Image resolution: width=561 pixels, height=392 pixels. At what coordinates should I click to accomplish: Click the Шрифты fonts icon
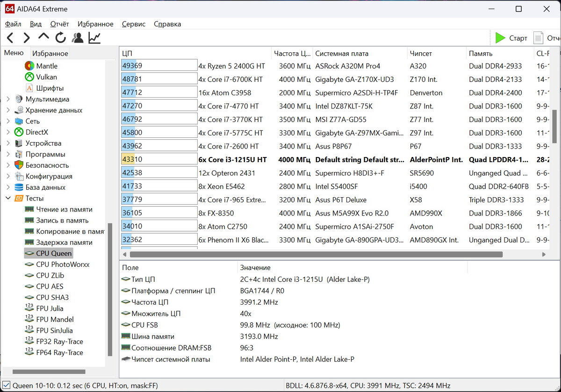(x=29, y=88)
